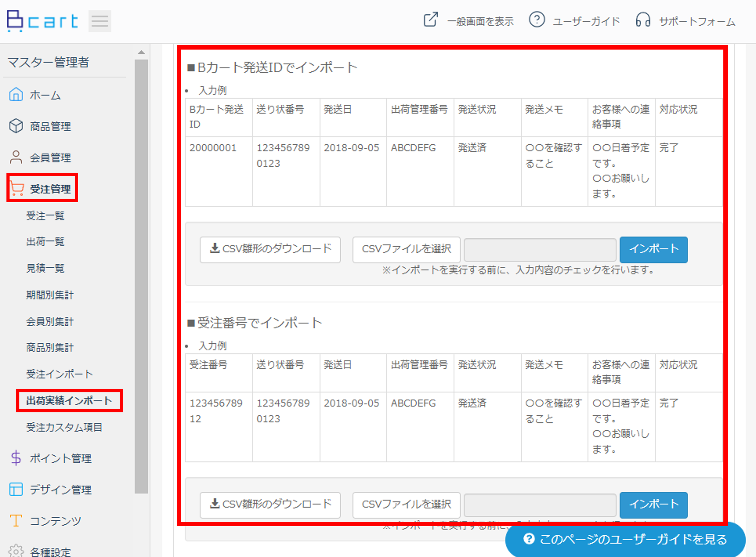Toggle the hamburger menu button
Viewport: 756px width, 557px height.
click(100, 21)
